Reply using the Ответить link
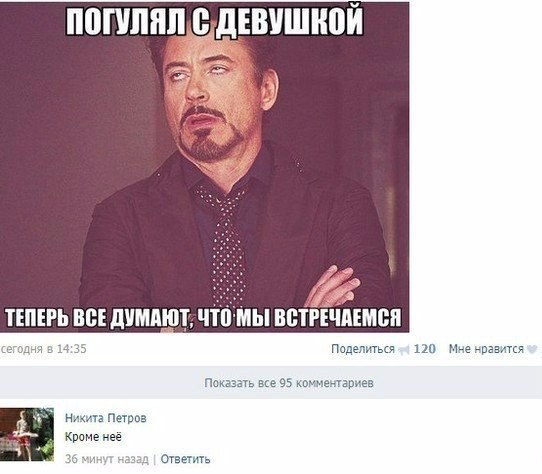Viewport: 542px width, 474px height. click(x=185, y=459)
